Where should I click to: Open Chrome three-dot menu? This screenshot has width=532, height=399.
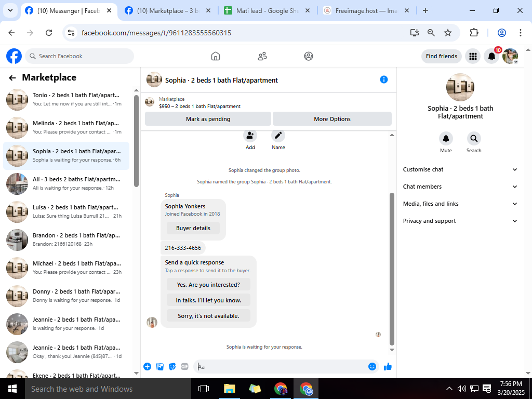click(x=520, y=33)
